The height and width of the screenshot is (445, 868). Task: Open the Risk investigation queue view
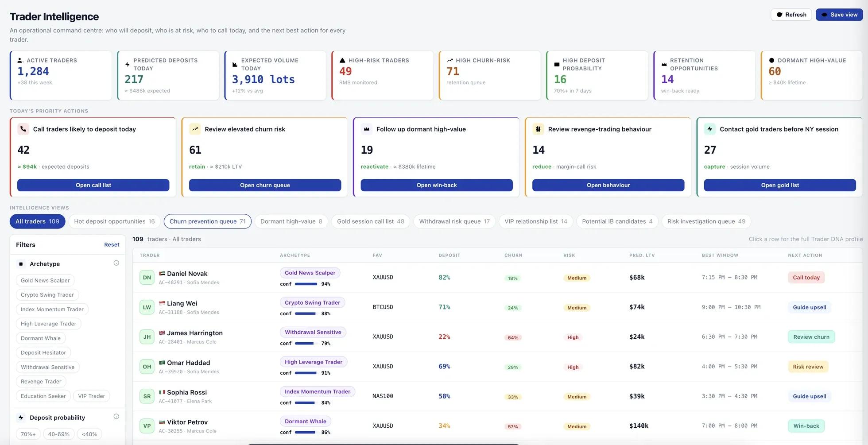pos(706,221)
